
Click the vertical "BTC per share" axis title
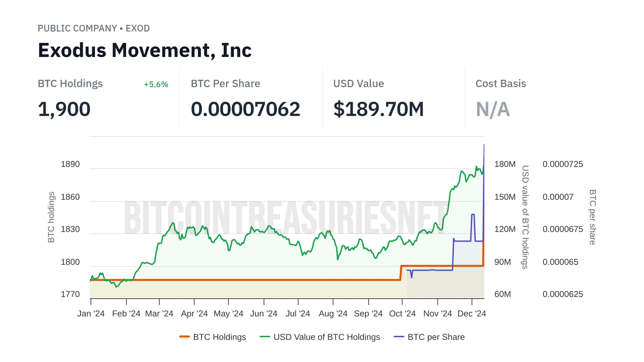[x=593, y=217]
